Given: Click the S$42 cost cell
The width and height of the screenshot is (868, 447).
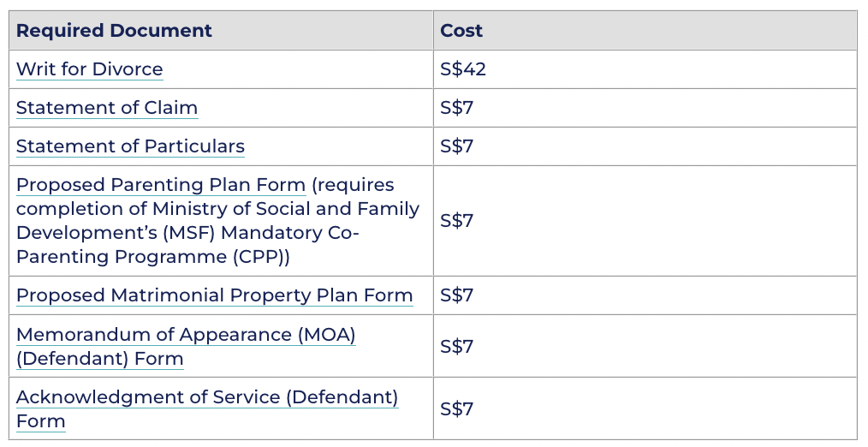Looking at the screenshot, I should (463, 69).
